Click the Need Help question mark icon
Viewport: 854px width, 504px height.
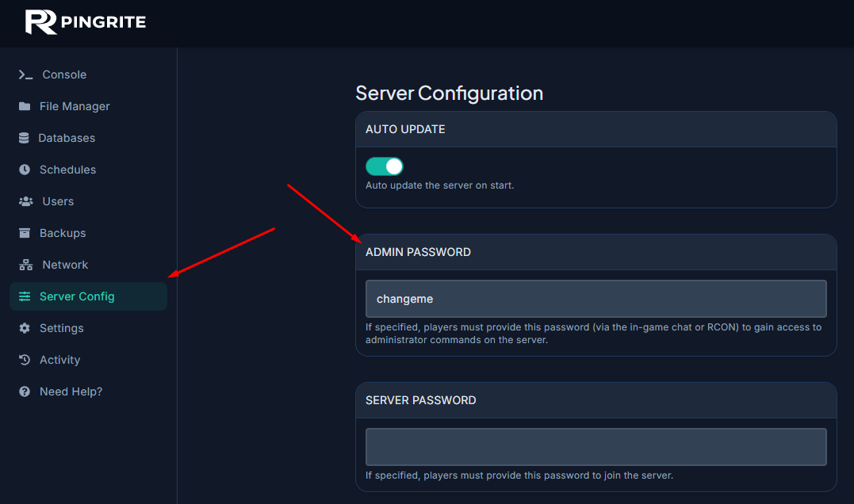pos(23,391)
